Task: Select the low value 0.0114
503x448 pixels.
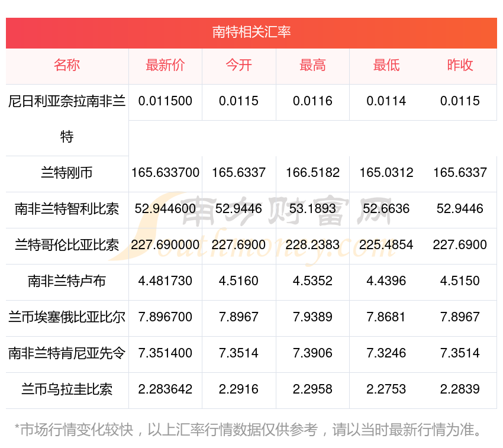Action: click(x=386, y=101)
